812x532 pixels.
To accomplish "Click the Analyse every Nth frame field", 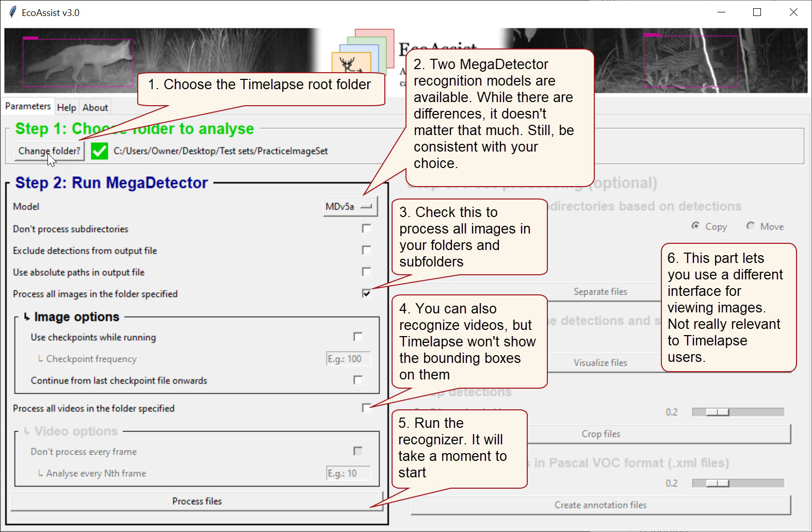I will (x=348, y=473).
